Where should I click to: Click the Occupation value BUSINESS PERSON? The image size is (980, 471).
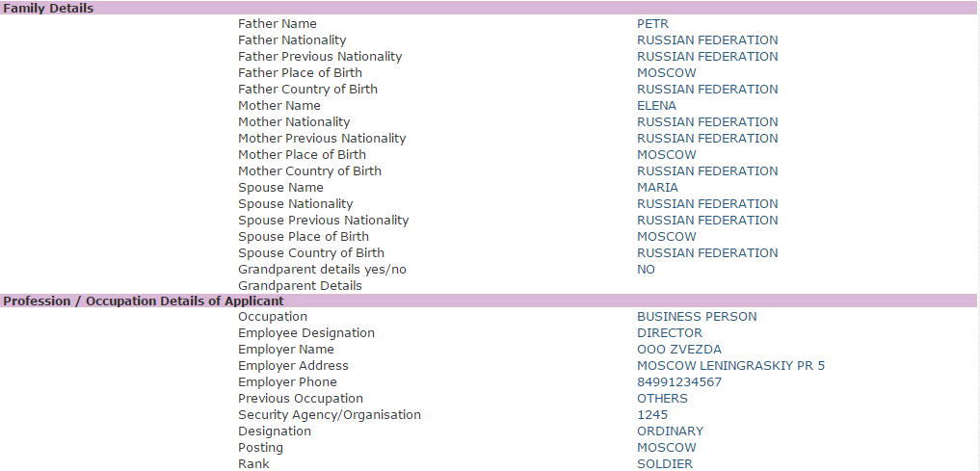697,317
